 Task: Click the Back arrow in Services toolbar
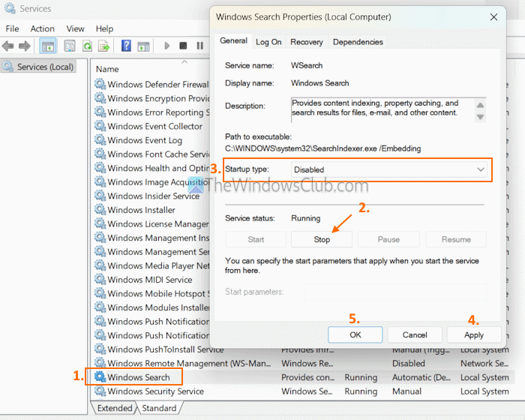pos(7,46)
